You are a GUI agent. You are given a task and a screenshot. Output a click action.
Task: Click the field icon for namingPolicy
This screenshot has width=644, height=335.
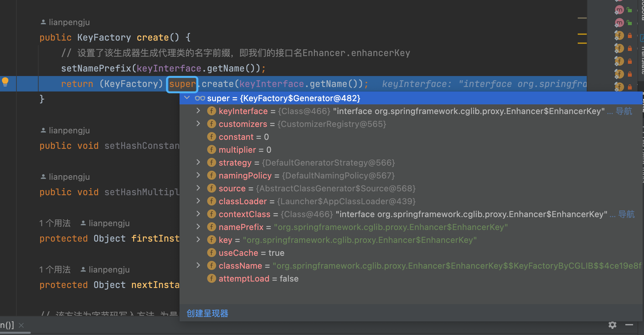click(x=211, y=176)
